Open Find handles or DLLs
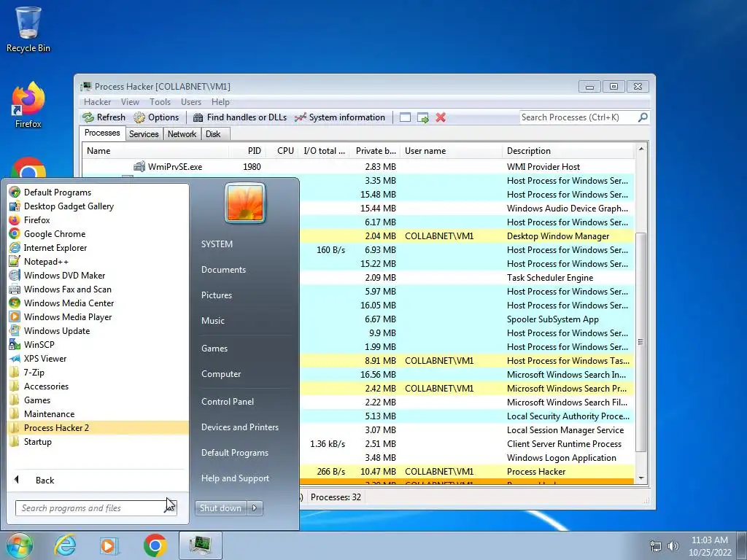 (x=239, y=117)
